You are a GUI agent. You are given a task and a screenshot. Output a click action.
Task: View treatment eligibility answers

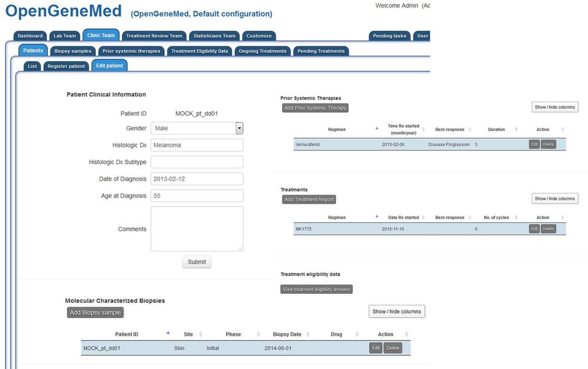(316, 289)
